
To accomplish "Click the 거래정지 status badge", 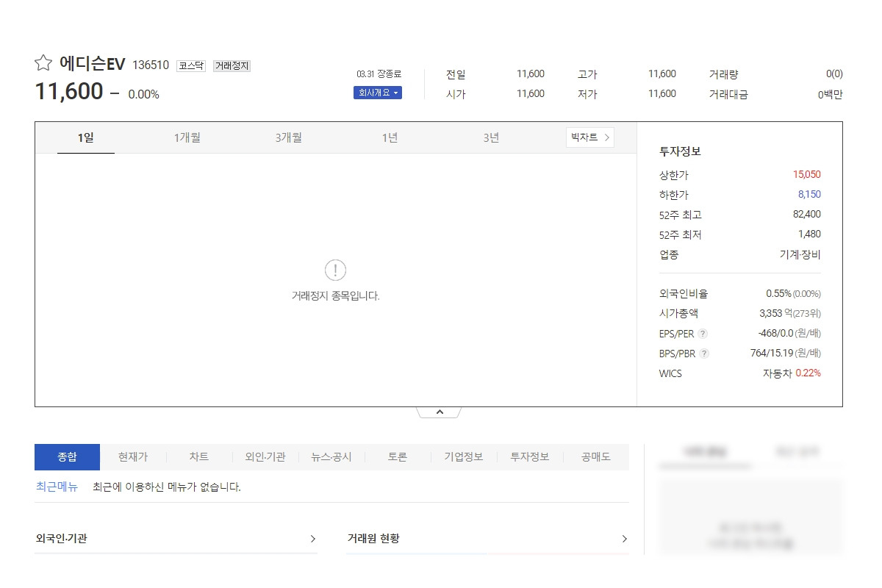I will point(232,65).
